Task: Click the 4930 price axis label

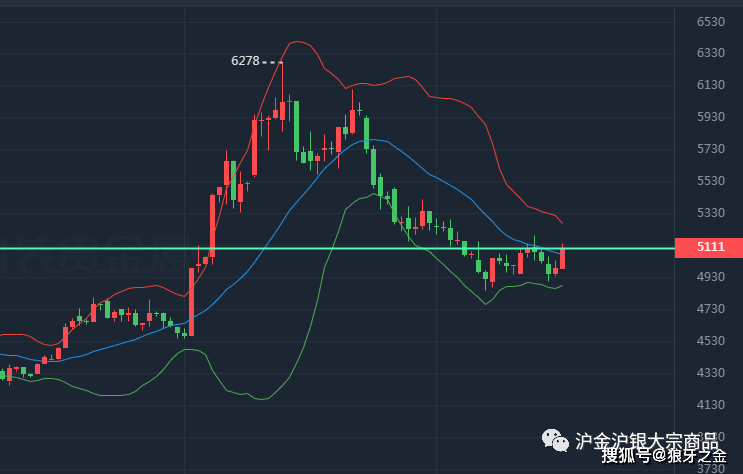Action: (711, 277)
